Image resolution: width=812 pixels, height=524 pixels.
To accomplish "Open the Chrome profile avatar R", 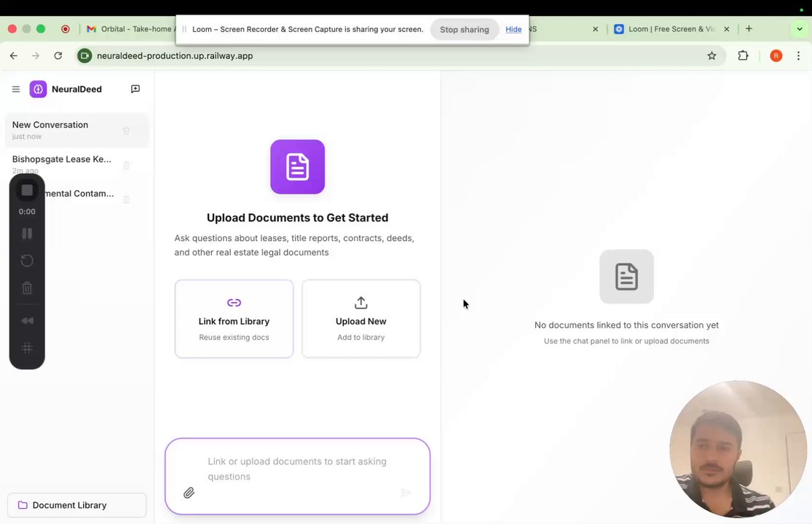I will (776, 56).
